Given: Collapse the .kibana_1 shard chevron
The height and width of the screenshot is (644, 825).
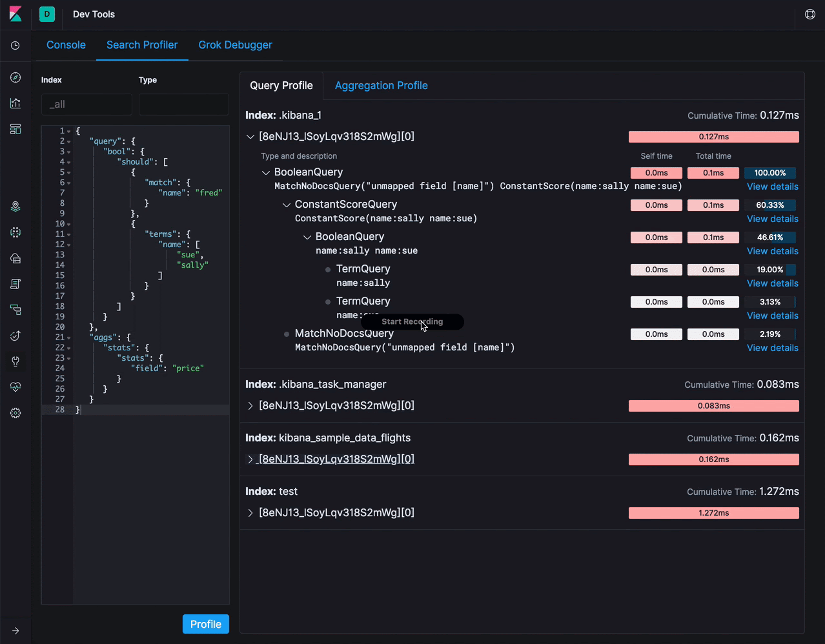Looking at the screenshot, I should click(250, 137).
